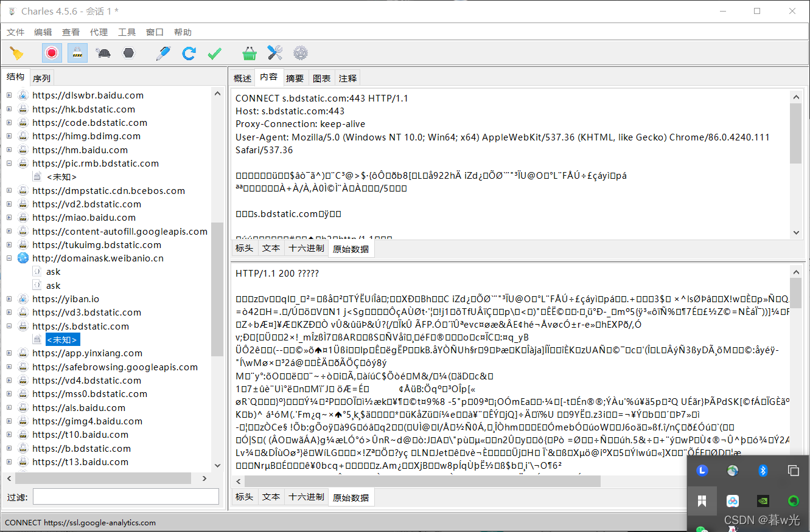The image size is (810, 532).
Task: Click the response pane horizontal scrollbar
Action: (x=422, y=481)
